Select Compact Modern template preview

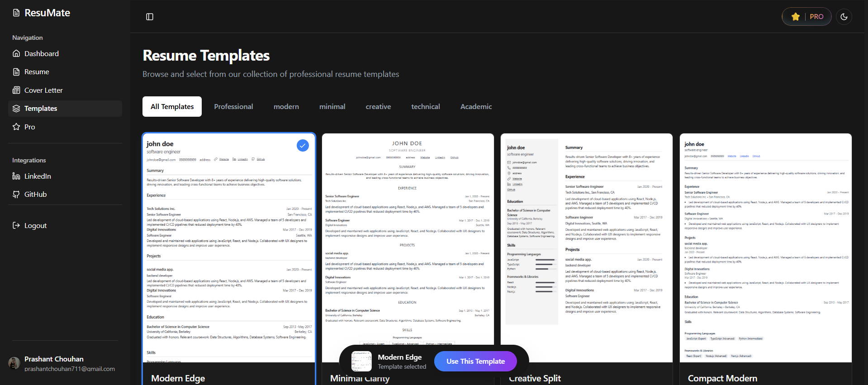click(x=766, y=248)
